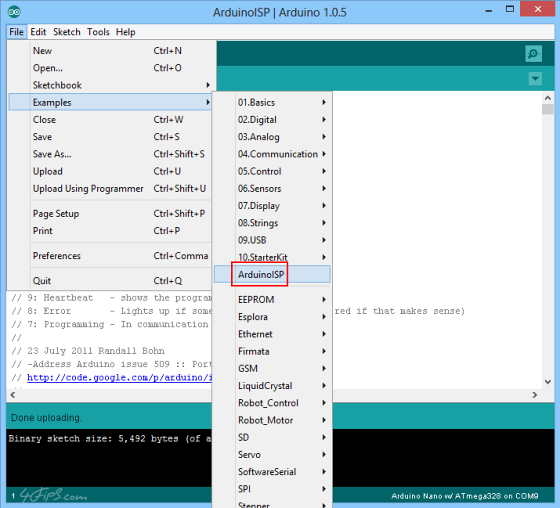
Task: Click the vertical scrollbar up arrow
Action: click(548, 98)
